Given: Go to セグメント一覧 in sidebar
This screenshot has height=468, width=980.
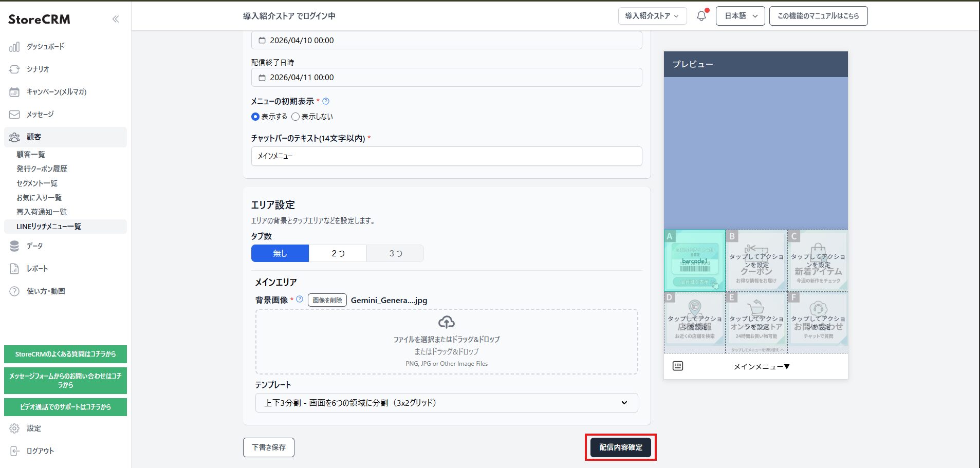Looking at the screenshot, I should (37, 183).
